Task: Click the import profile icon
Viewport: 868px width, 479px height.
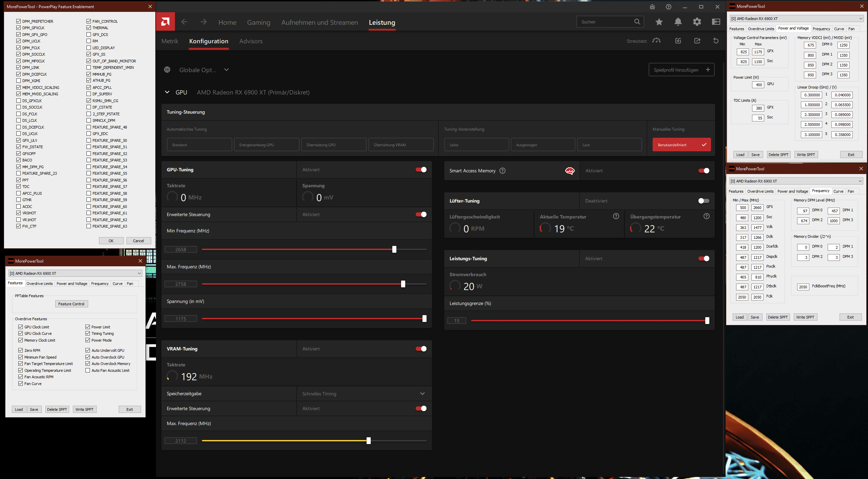Action: pos(678,41)
